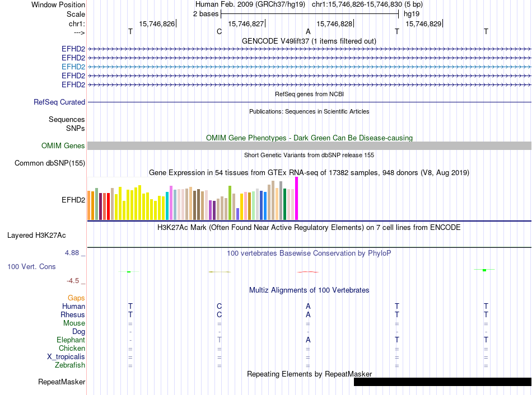Click the red PhyloP conservation mark
The height and width of the screenshot is (395, 532).
pyautogui.click(x=308, y=272)
